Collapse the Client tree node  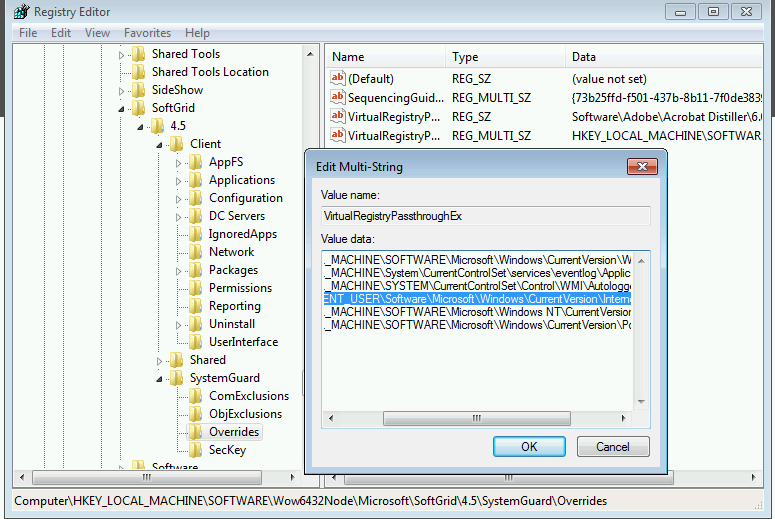tap(160, 144)
